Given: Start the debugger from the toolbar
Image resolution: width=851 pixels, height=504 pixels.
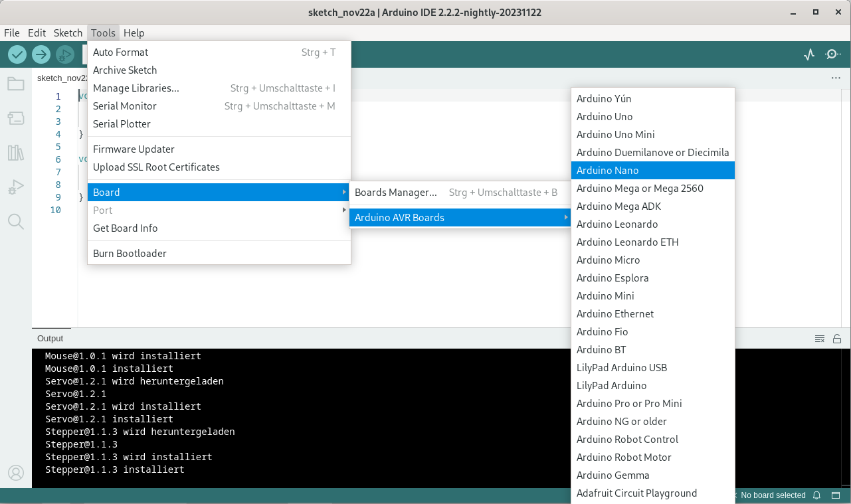Looking at the screenshot, I should click(x=64, y=54).
